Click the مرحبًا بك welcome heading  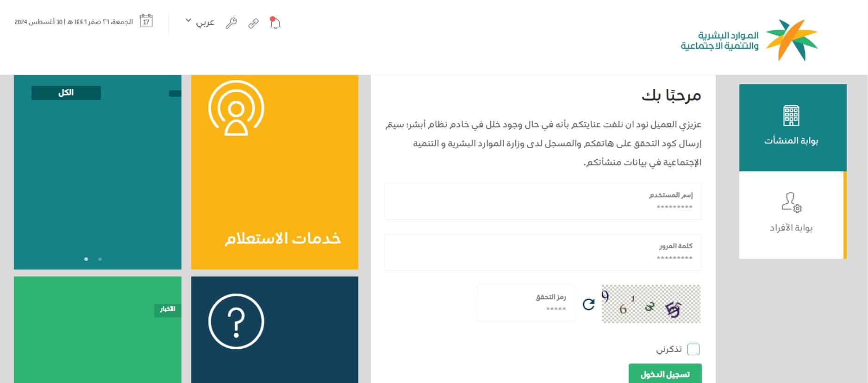671,95
